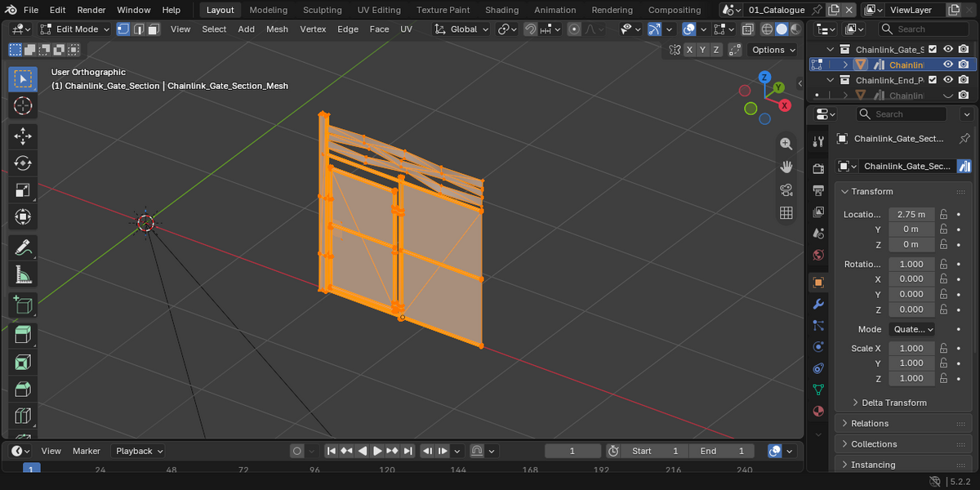
Task: Choose the Move tool
Action: 23,136
